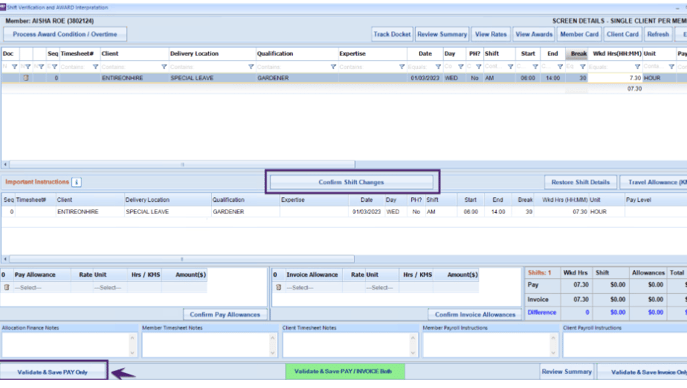Open the Pay Allowance Unit --Select-- dropdown
Screen dimensions: 687x388
[x=110, y=288]
